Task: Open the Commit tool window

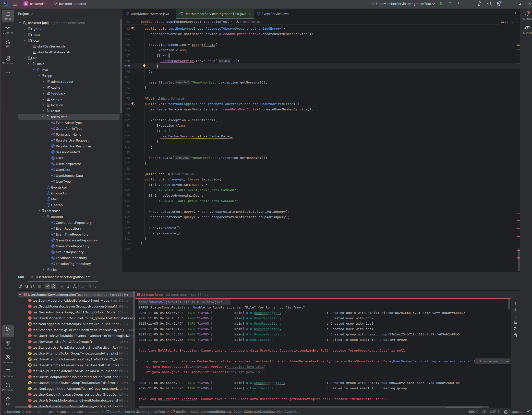Action: click(8, 30)
